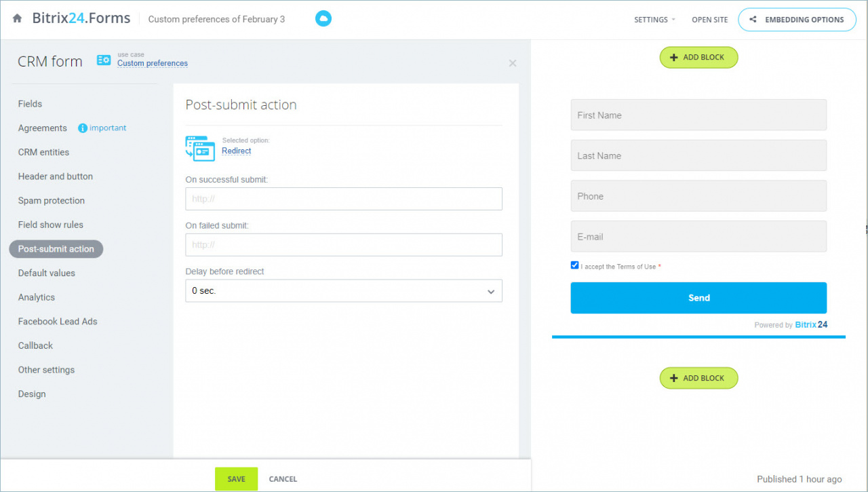Click the Published 1 hour ago status

(x=800, y=479)
